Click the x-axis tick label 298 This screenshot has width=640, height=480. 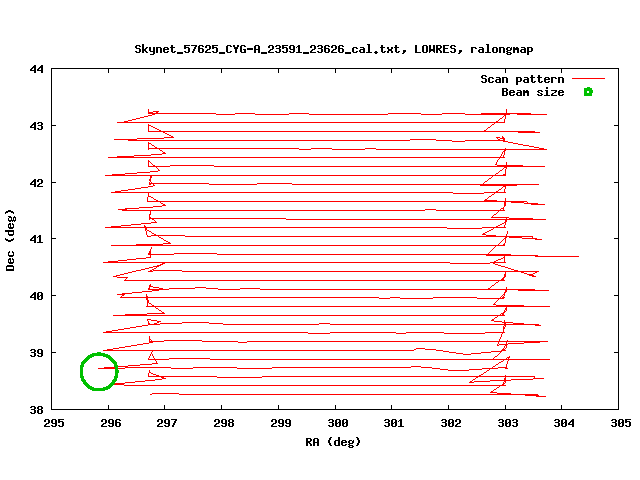coord(224,423)
